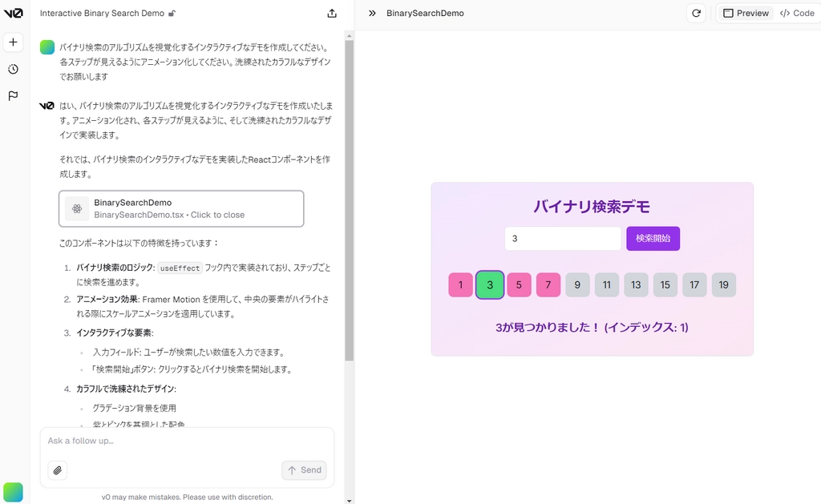Click the chat scrollbar thumb

[350, 200]
